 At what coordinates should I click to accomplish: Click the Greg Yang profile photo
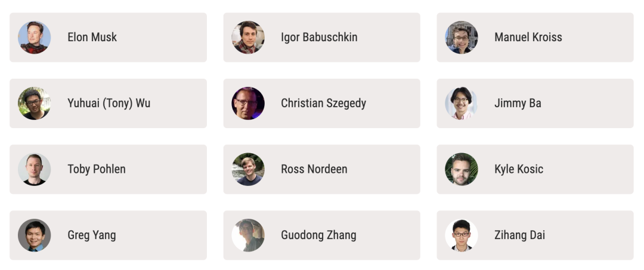click(x=34, y=235)
